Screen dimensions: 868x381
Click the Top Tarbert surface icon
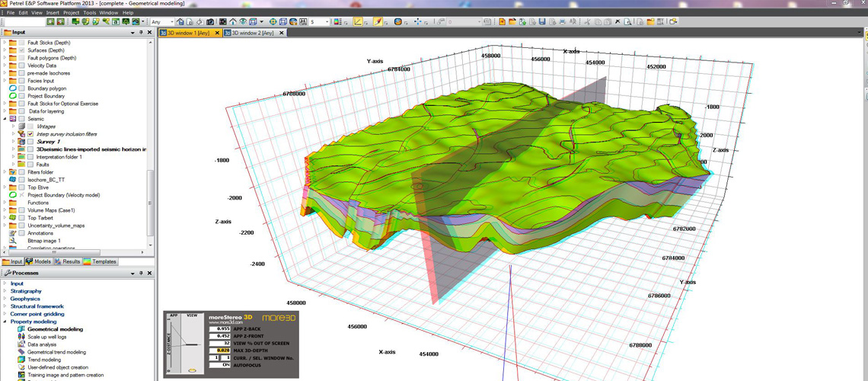click(x=12, y=218)
